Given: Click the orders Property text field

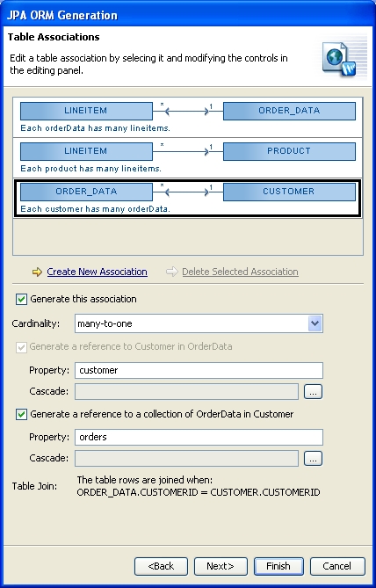Looking at the screenshot, I should click(x=199, y=437).
